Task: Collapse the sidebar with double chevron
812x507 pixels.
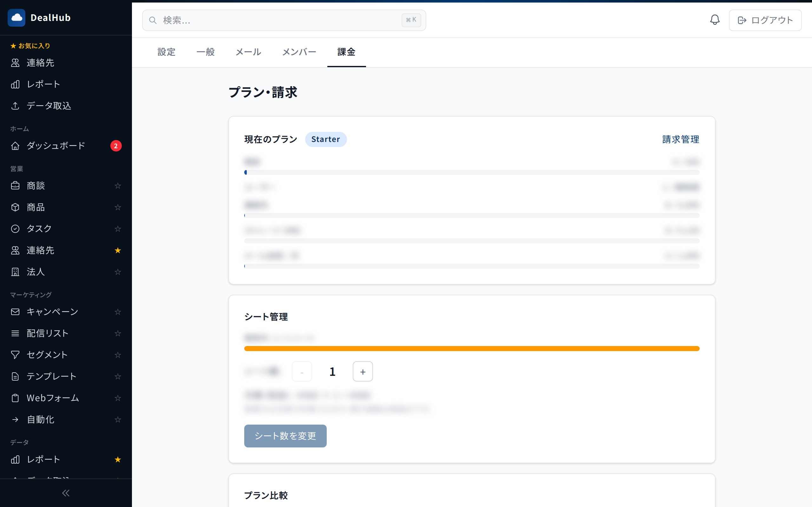Action: pos(66,493)
